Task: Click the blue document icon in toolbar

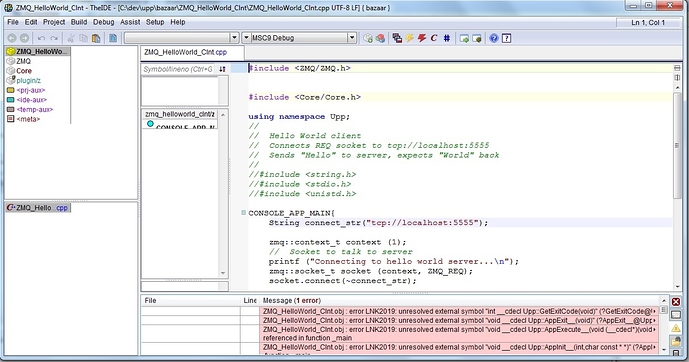Action: (x=113, y=38)
